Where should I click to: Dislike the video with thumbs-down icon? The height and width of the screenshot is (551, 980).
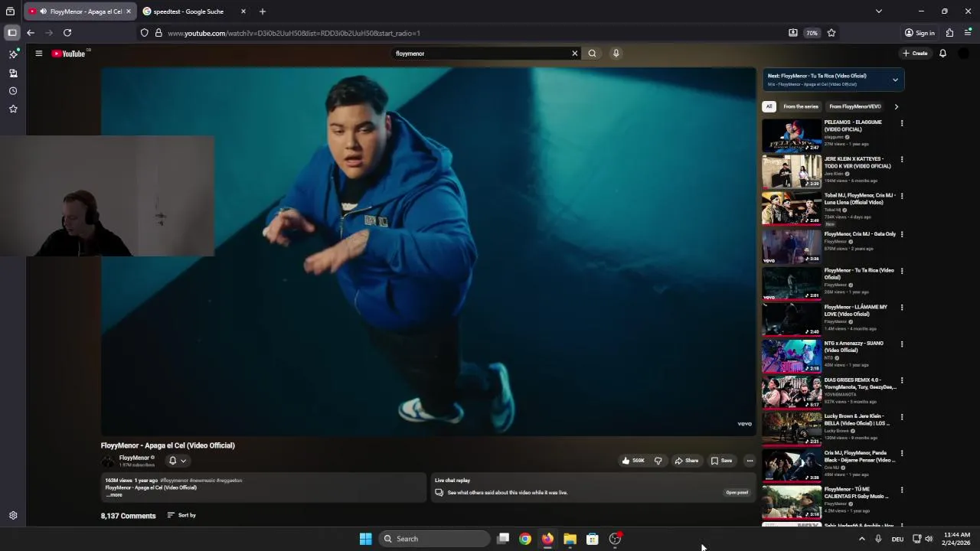(658, 461)
